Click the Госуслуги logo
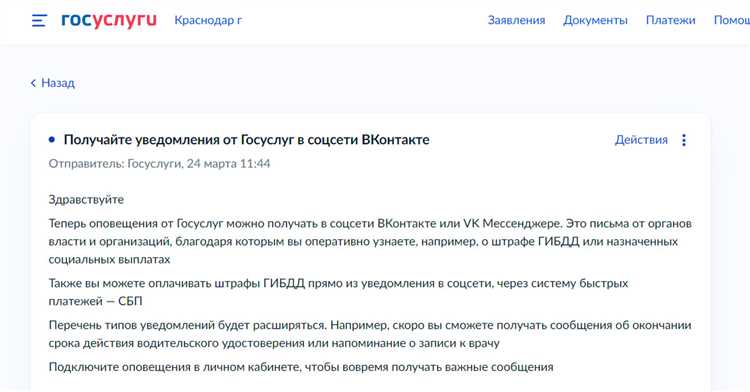The height and width of the screenshot is (392, 750). pyautogui.click(x=109, y=20)
